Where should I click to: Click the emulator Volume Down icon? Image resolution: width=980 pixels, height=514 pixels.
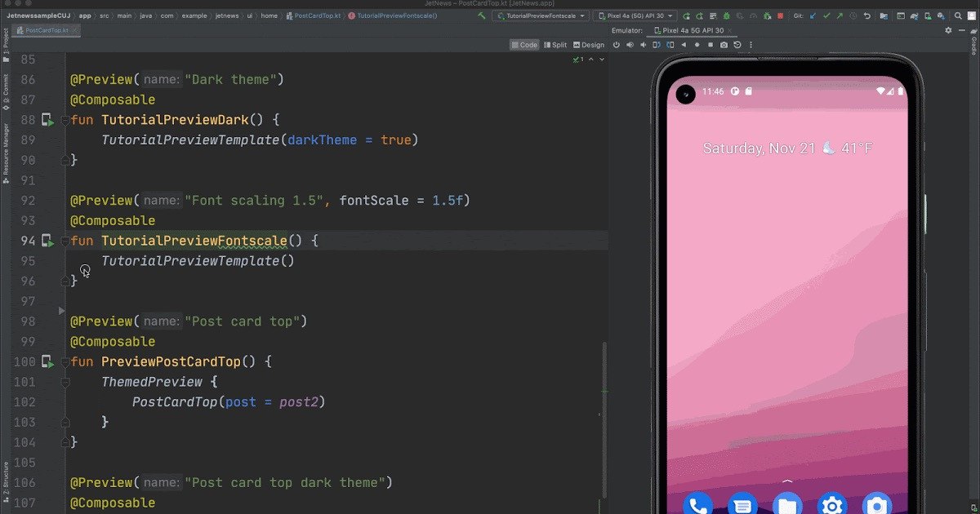pos(643,45)
